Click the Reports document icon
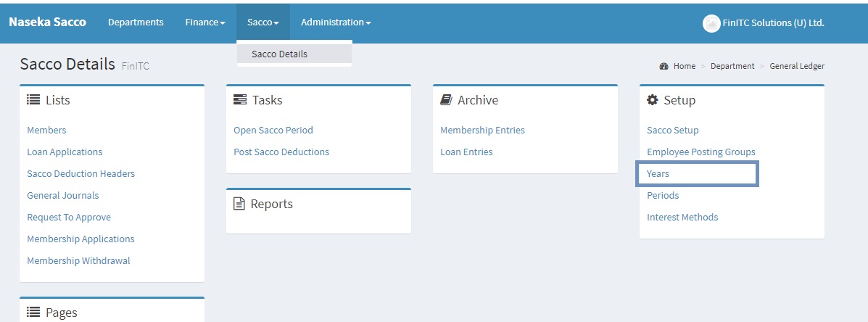The height and width of the screenshot is (322, 868). click(x=239, y=204)
